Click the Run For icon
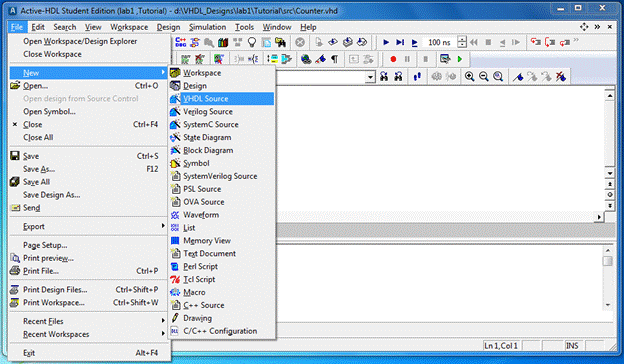Image resolution: width=624 pixels, height=364 pixels. coord(414,42)
